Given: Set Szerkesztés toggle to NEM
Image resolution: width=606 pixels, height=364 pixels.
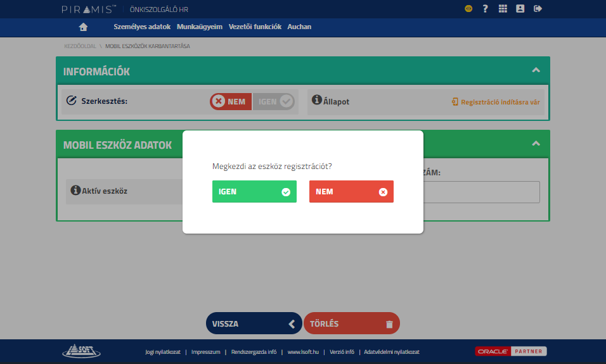Looking at the screenshot, I should coord(231,101).
